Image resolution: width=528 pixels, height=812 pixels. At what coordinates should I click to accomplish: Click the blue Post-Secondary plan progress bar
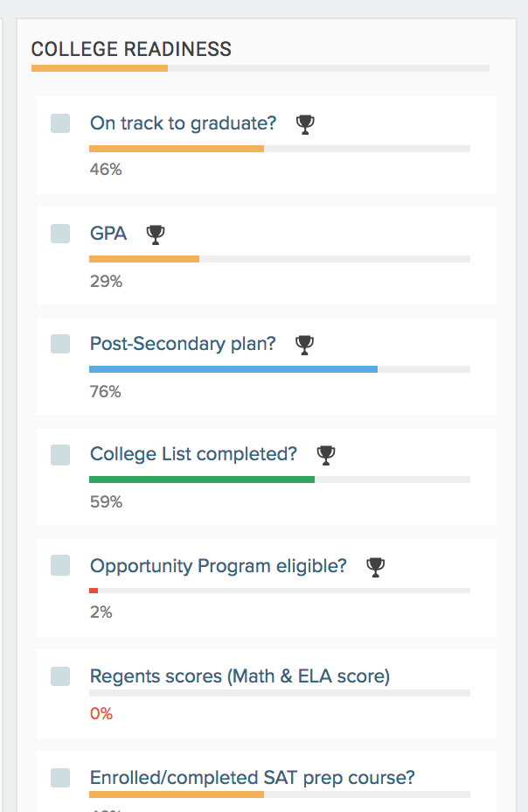pyautogui.click(x=233, y=369)
